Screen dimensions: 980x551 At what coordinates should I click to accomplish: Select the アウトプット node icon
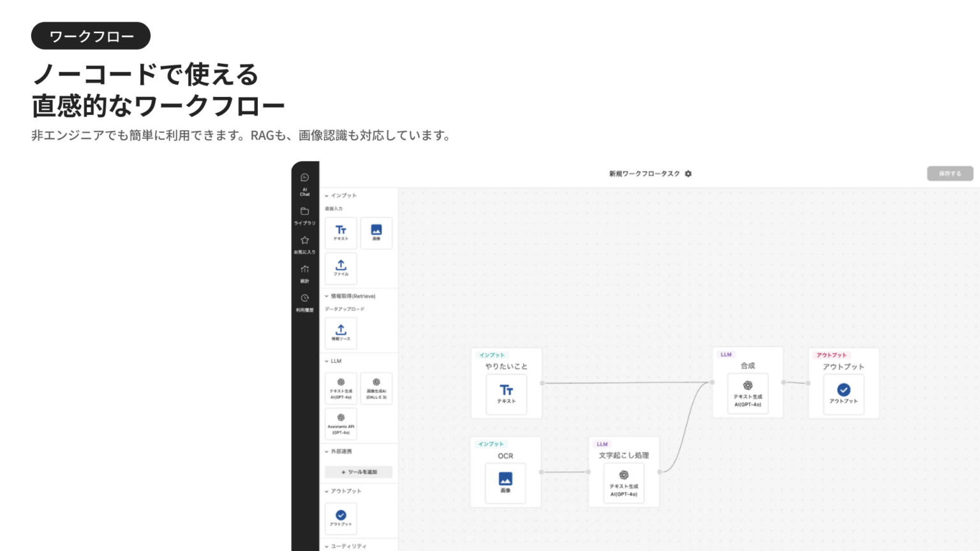[x=341, y=518]
